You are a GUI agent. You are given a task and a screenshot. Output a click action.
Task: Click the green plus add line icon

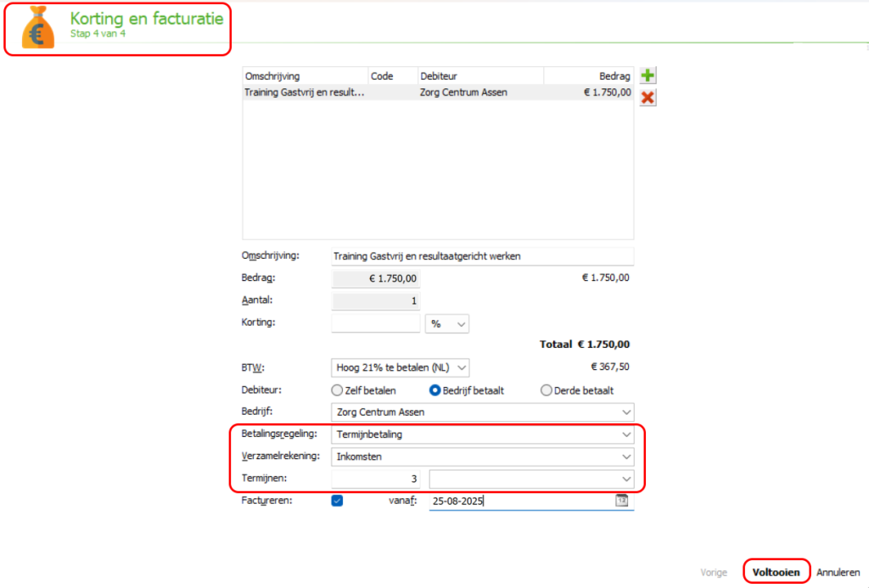tap(648, 76)
